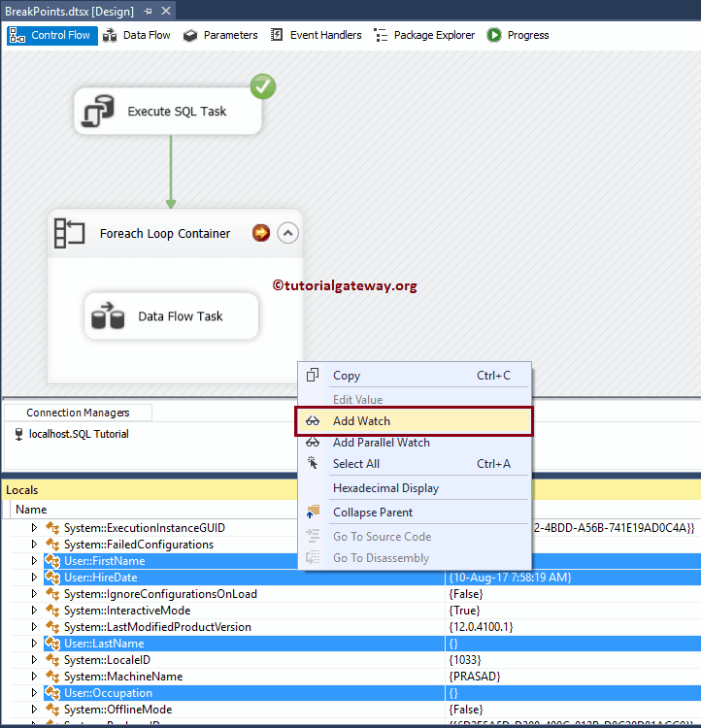This screenshot has height=728, width=701.
Task: Select System::OfflineMode variable name
Action: [x=118, y=710]
